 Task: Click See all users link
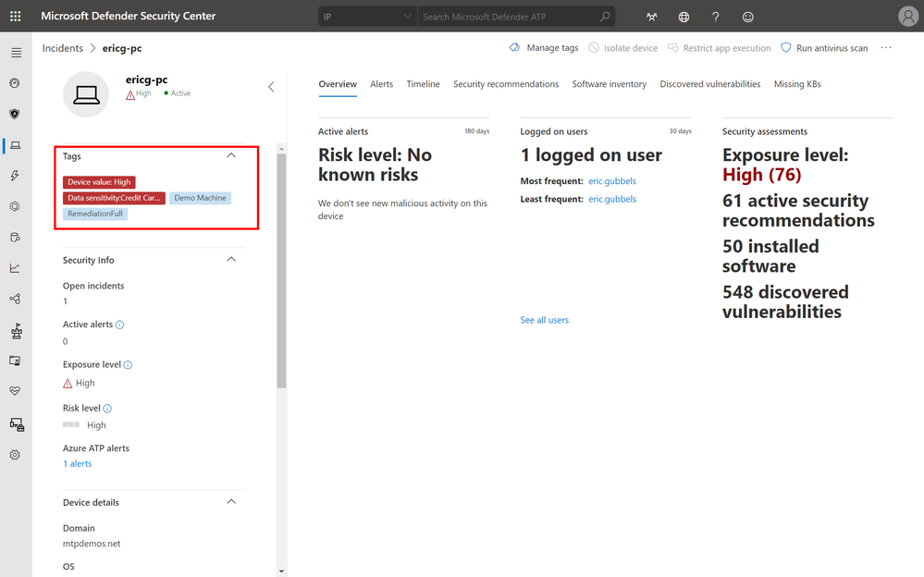tap(544, 320)
